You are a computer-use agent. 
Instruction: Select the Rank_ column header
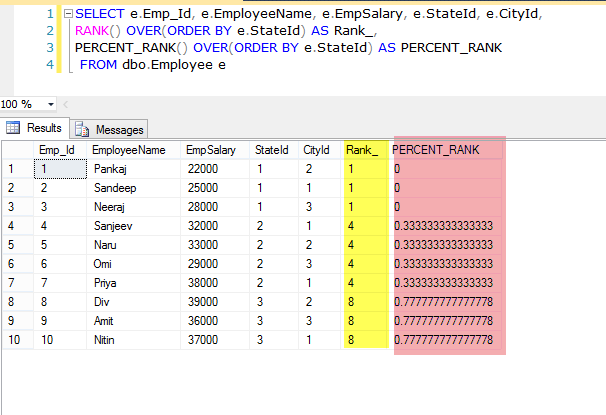click(x=365, y=150)
